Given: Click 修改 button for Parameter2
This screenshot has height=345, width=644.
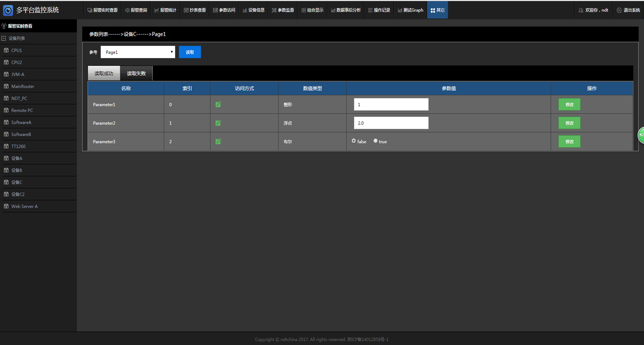Looking at the screenshot, I should 569,123.
